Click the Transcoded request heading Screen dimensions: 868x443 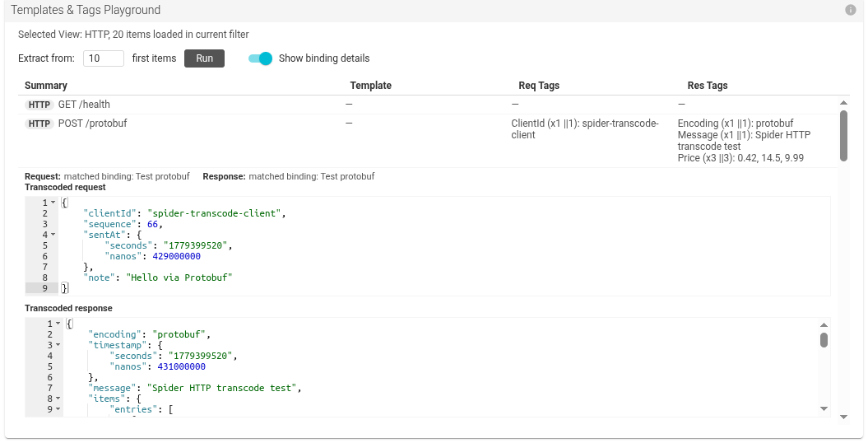click(65, 187)
